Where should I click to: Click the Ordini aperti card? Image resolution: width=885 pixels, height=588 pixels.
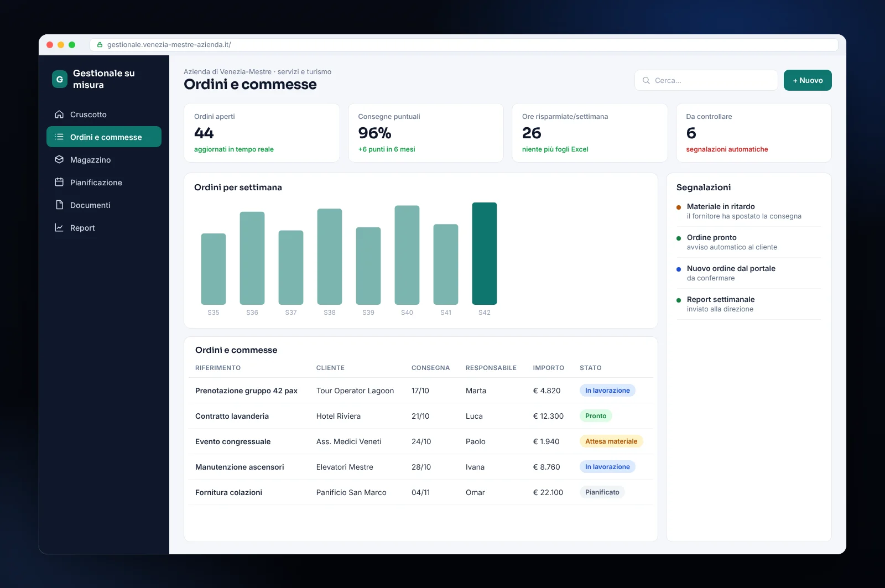coord(262,133)
